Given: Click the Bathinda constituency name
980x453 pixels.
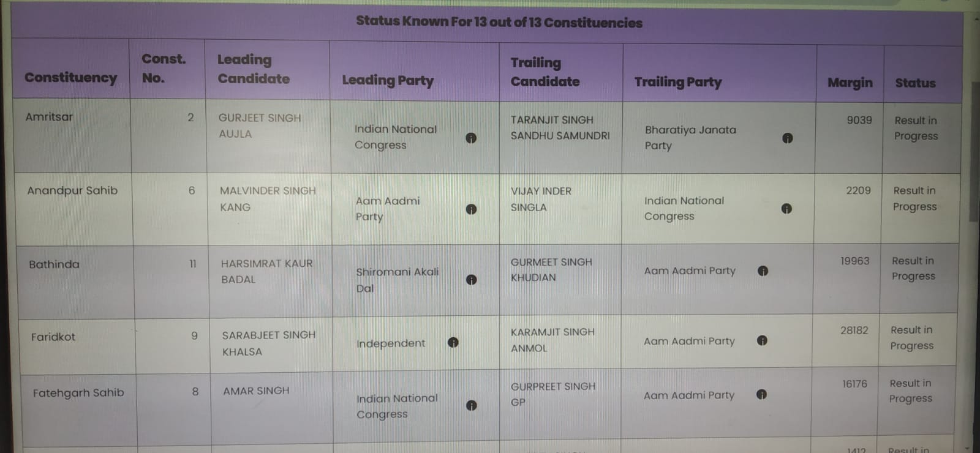Looking at the screenshot, I should tap(54, 264).
